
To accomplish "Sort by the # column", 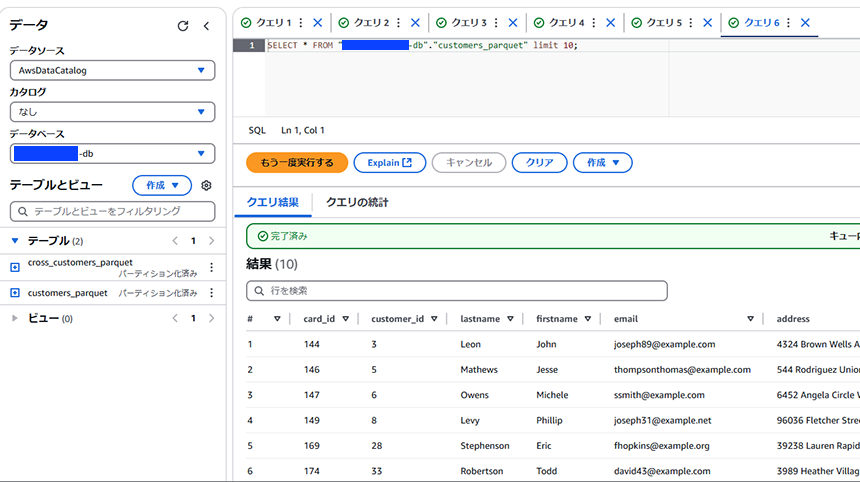I will 277,319.
